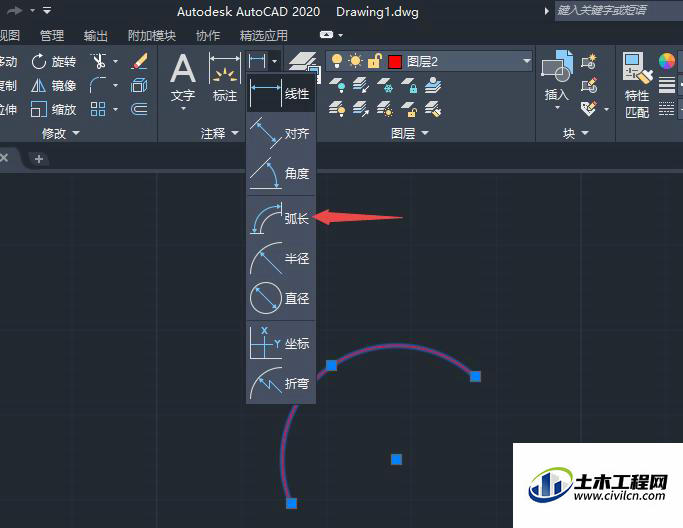Click the Array tool icon

tap(98, 109)
